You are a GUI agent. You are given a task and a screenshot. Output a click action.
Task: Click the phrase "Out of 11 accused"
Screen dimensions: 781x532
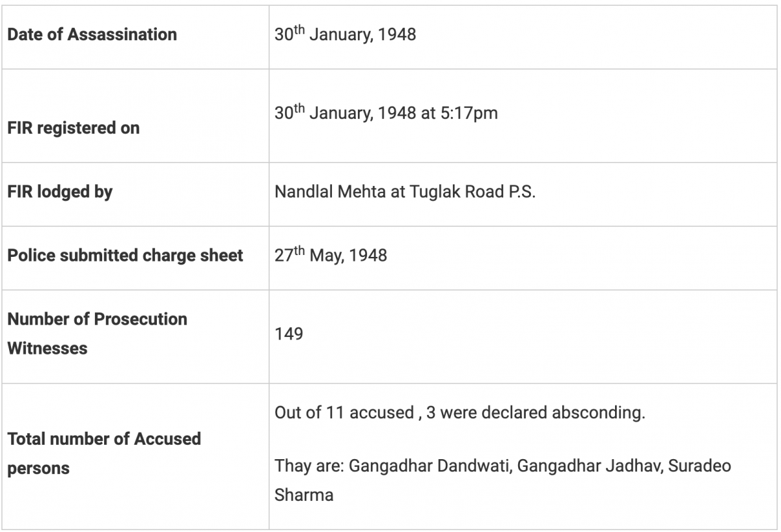tap(343, 414)
